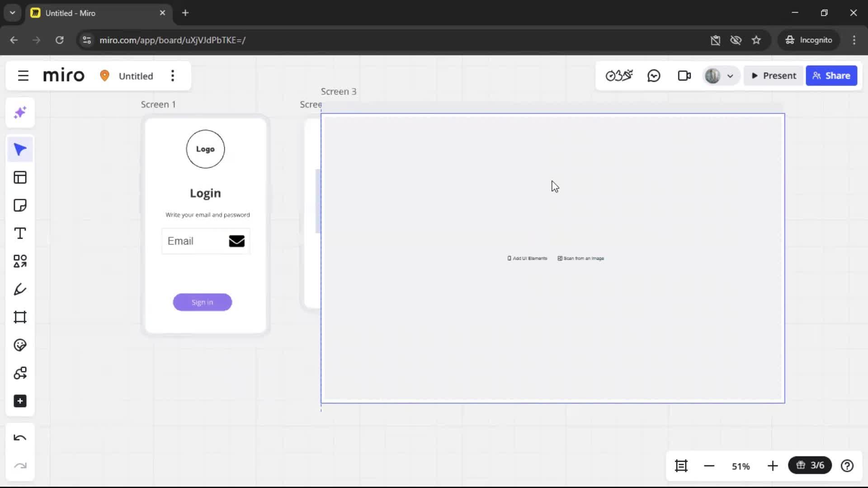Open the Frames panel in bottom bar
Screen dimensions: 868x488
(x=681, y=466)
